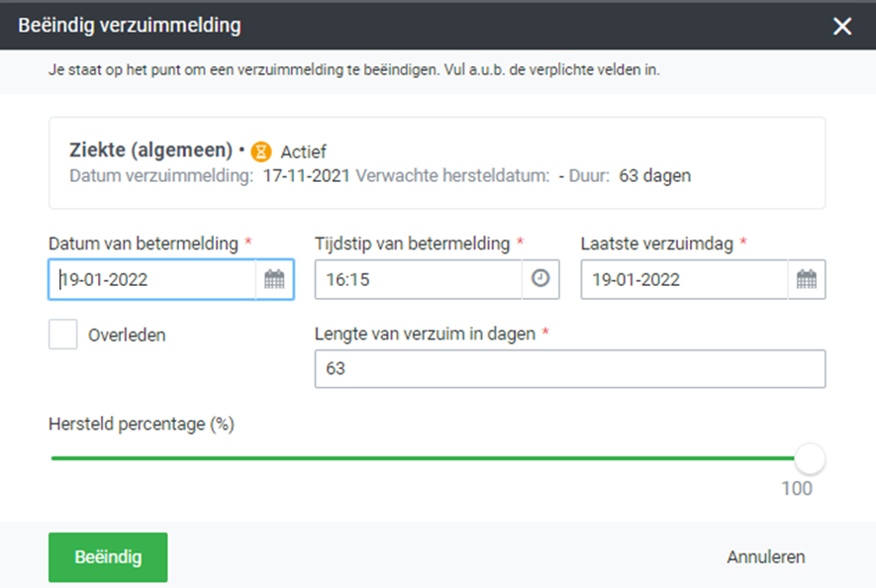Viewport: 876px width, 588px height.
Task: Open calendar for Laatste verzuimdag
Action: tap(807, 280)
